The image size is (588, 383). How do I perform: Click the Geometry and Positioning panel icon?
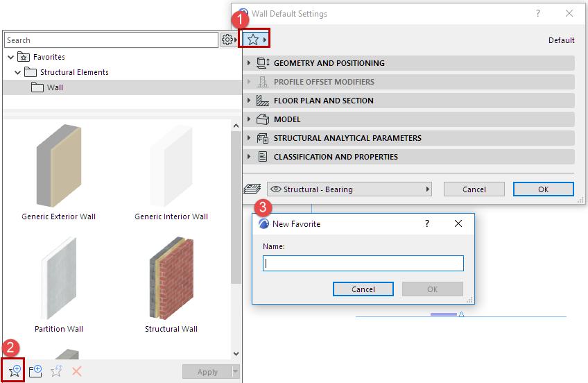click(263, 62)
